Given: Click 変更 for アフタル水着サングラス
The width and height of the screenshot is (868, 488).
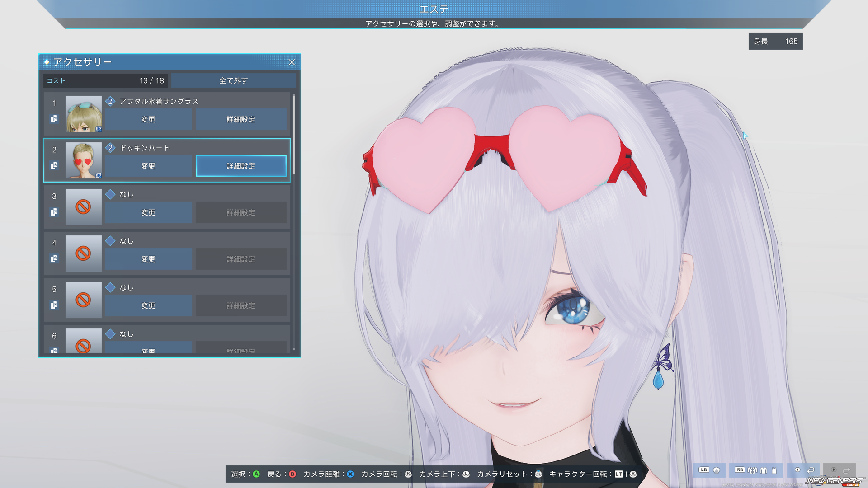Looking at the screenshot, I should point(148,119).
